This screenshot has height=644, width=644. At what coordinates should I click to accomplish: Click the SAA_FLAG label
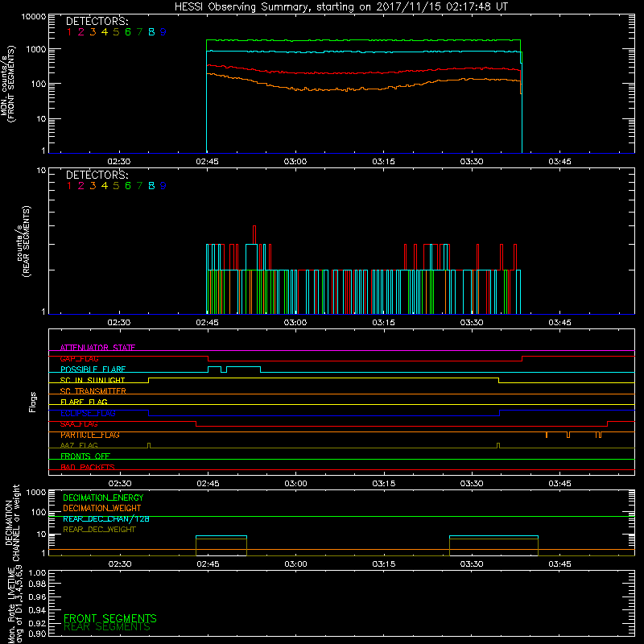(79, 424)
